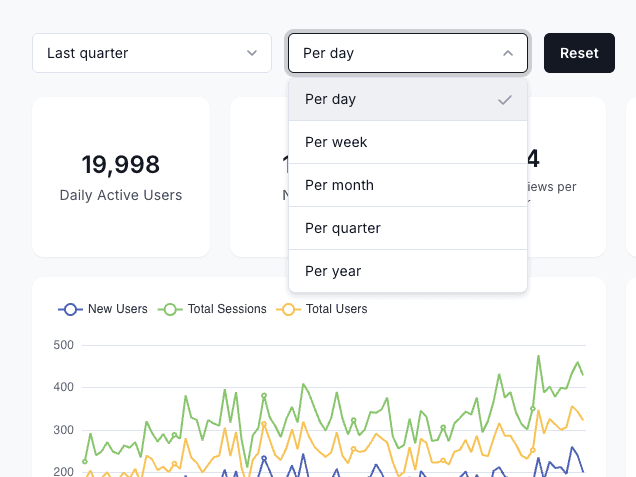Click the checkmark beside the Per day option

pyautogui.click(x=505, y=99)
